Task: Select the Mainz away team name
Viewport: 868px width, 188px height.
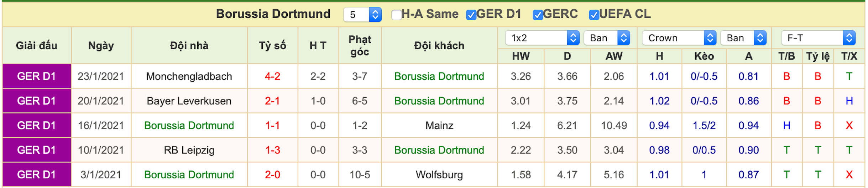Action: tap(439, 126)
